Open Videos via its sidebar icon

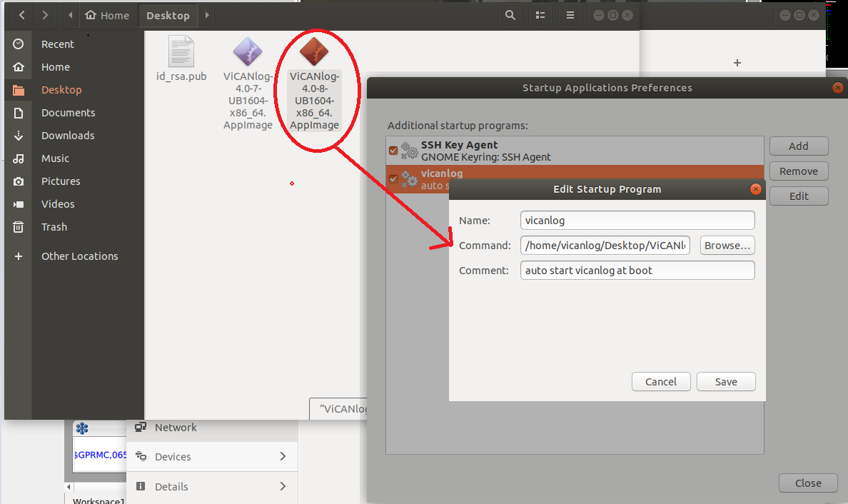(x=19, y=204)
